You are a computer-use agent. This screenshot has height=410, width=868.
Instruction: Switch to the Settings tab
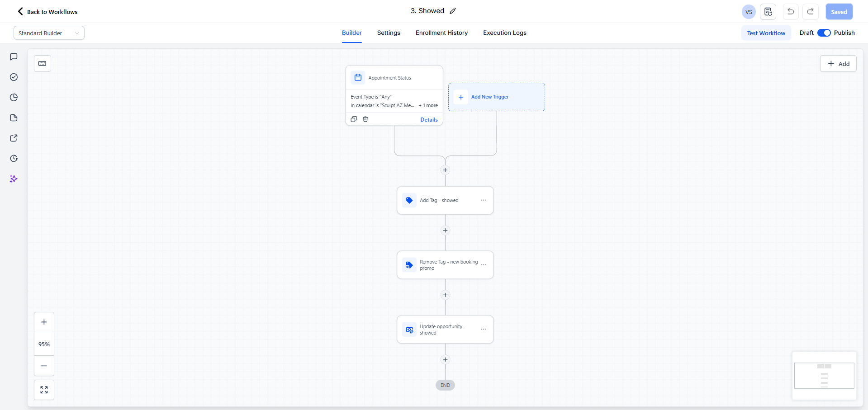click(389, 33)
